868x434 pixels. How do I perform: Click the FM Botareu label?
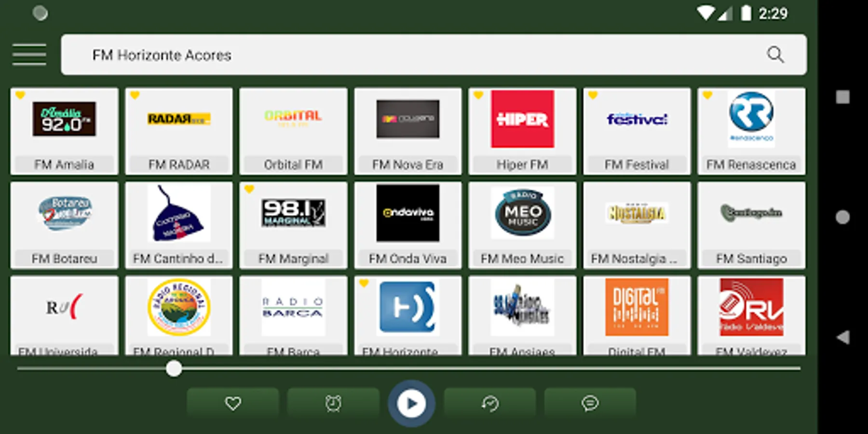64,259
